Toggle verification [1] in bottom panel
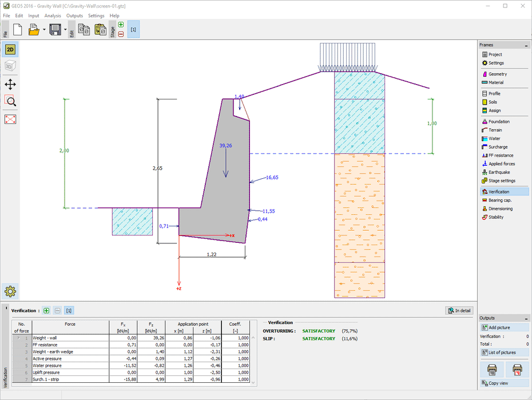 69,310
